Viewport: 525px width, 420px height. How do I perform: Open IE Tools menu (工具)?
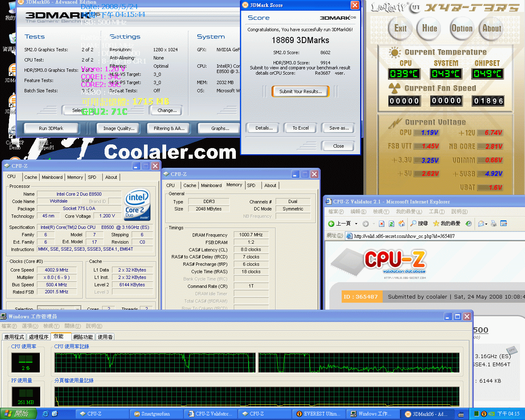click(x=436, y=212)
